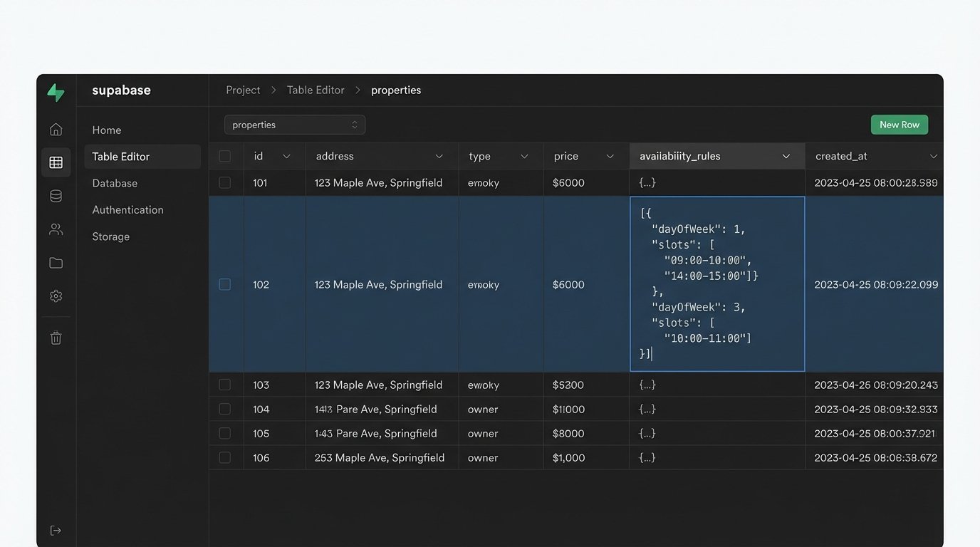This screenshot has height=547, width=980.
Task: Select Table Editor in the sidebar menu
Action: [x=120, y=156]
